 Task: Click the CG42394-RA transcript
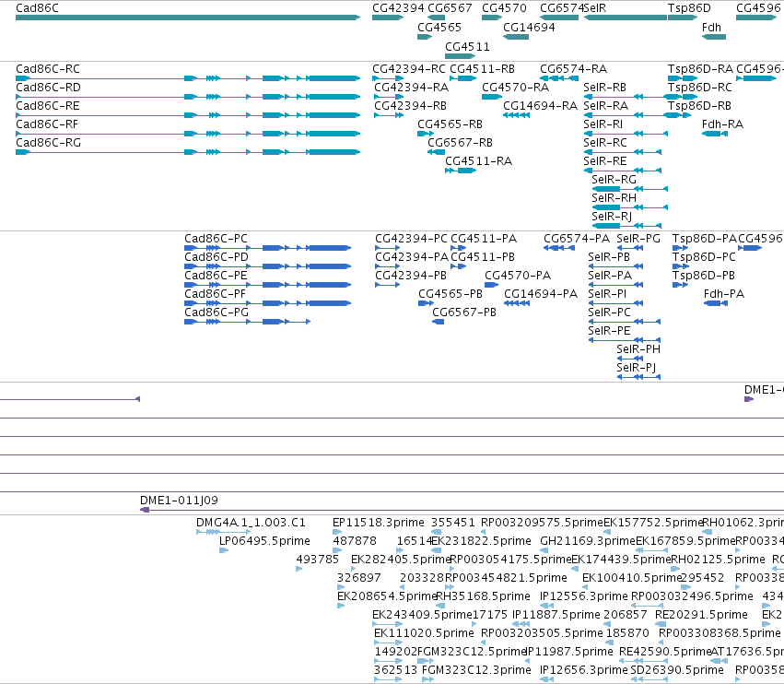pyautogui.click(x=389, y=97)
